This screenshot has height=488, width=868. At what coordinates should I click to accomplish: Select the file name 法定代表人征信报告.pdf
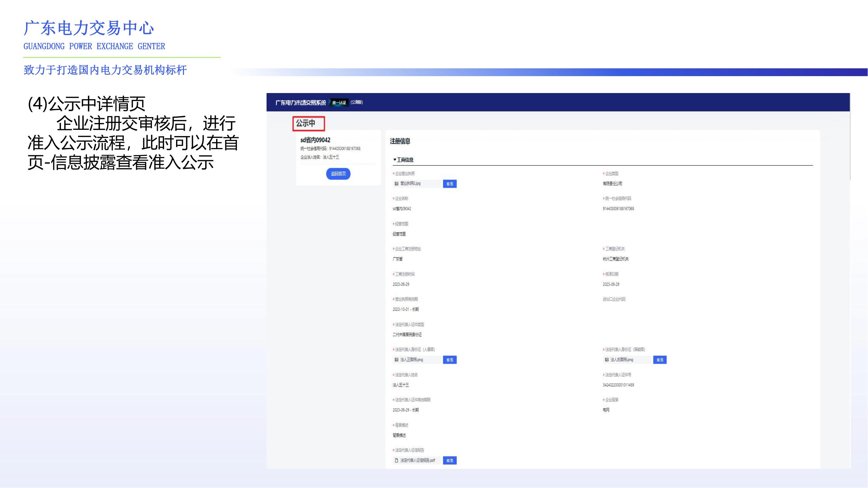coord(418,460)
